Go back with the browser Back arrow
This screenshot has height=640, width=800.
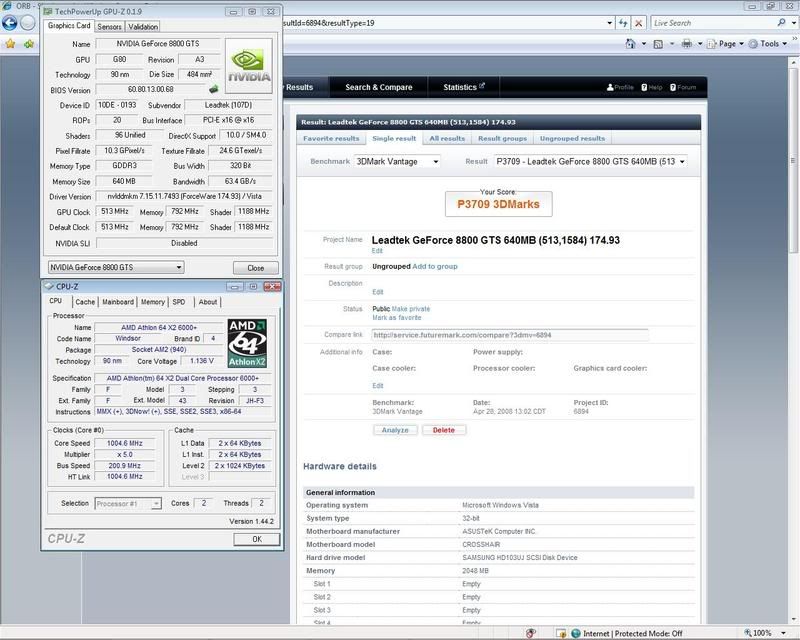[10, 23]
